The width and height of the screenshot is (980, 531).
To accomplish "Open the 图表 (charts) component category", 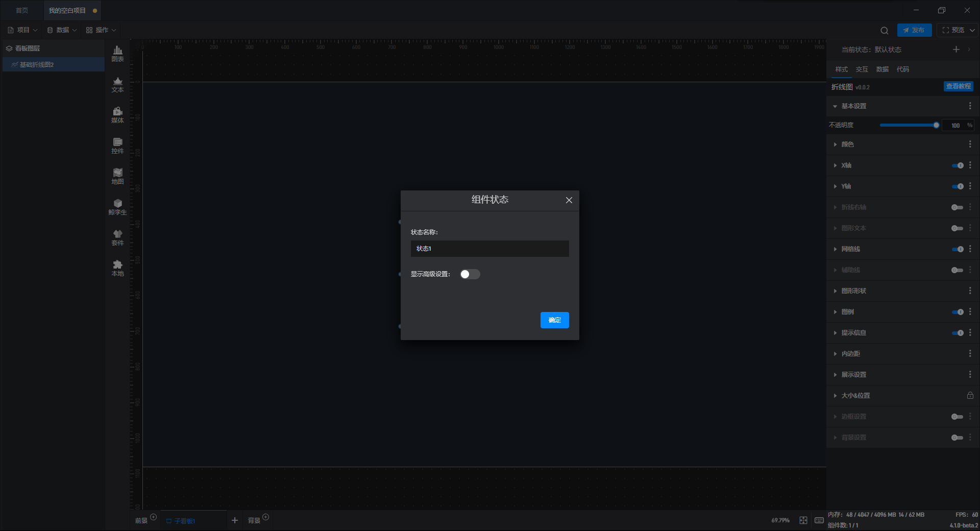I will 117,54.
